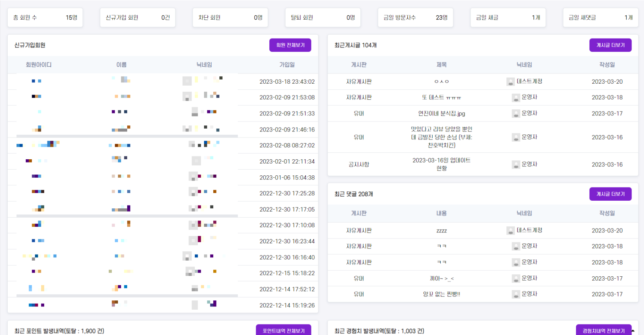Click the 금일 방문자수 stat card
The width and height of the screenshot is (644, 335).
(x=415, y=18)
